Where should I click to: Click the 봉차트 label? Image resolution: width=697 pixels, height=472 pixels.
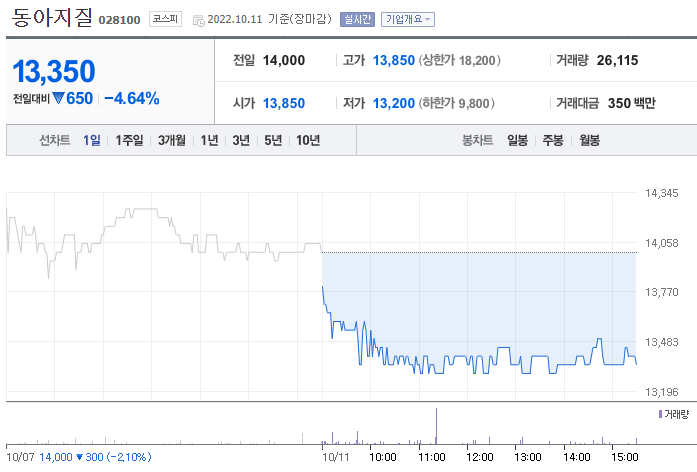(477, 140)
